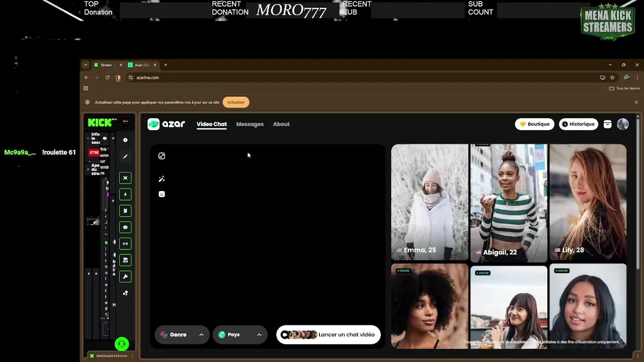Dismiss the Actualisez notification bar
Image resolution: width=644 pixels, height=362 pixels.
coord(636,102)
